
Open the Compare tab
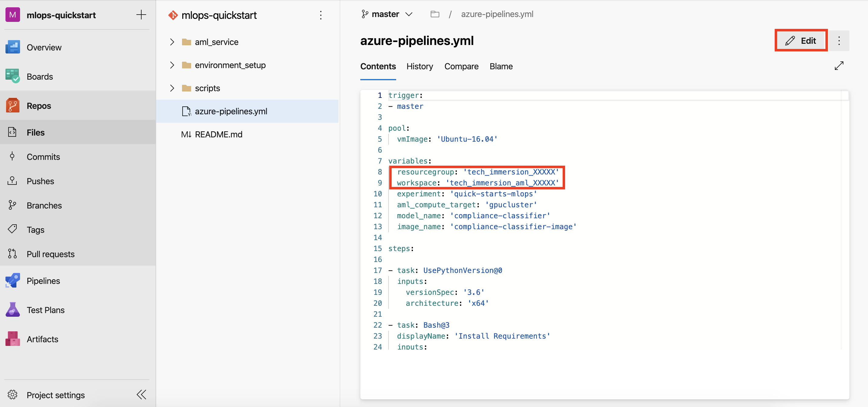pos(461,66)
